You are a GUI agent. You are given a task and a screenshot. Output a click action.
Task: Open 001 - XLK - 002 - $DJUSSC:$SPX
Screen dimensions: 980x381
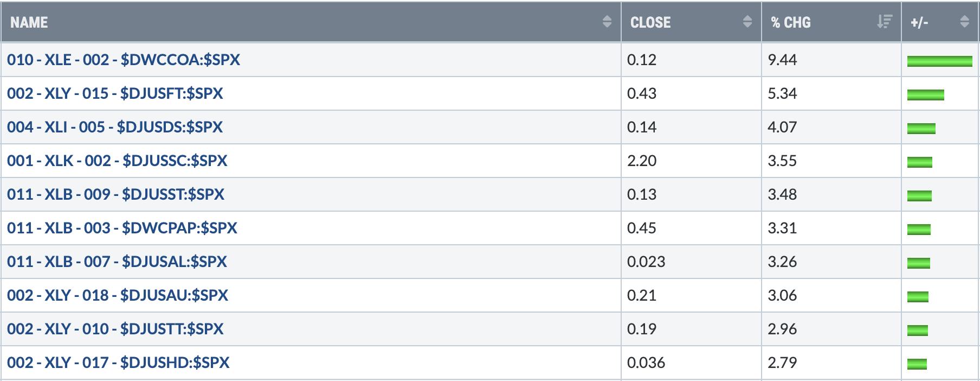tap(117, 161)
